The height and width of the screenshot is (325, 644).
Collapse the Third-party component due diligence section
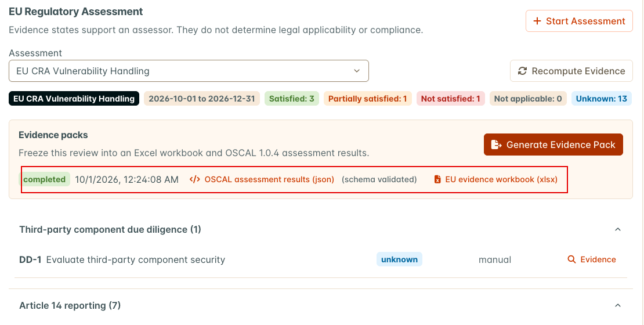click(617, 229)
